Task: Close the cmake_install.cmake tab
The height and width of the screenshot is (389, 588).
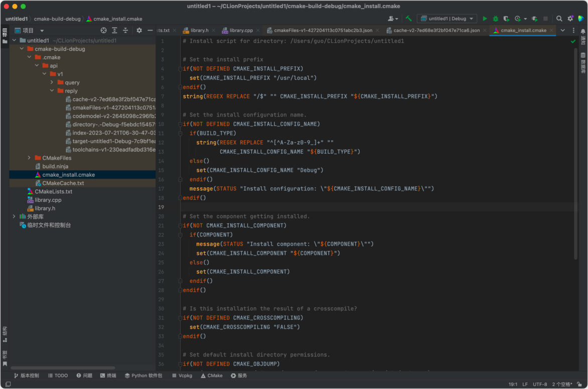Action: [x=551, y=31]
